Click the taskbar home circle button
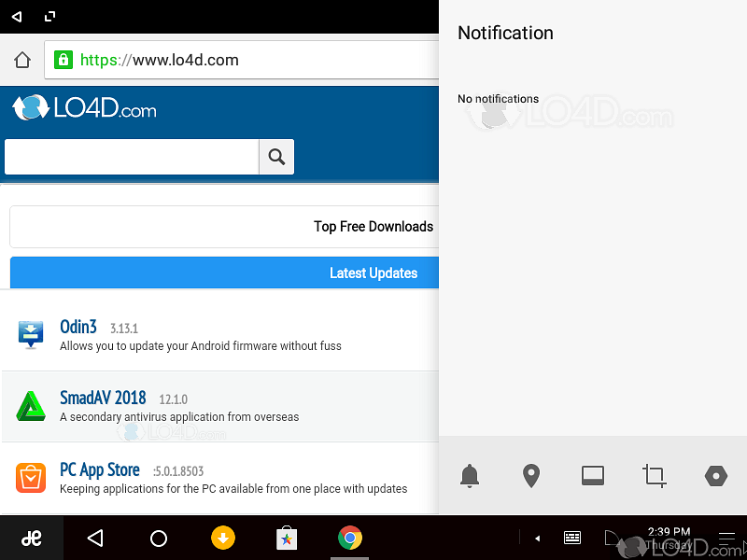The width and height of the screenshot is (747, 560). point(159,539)
